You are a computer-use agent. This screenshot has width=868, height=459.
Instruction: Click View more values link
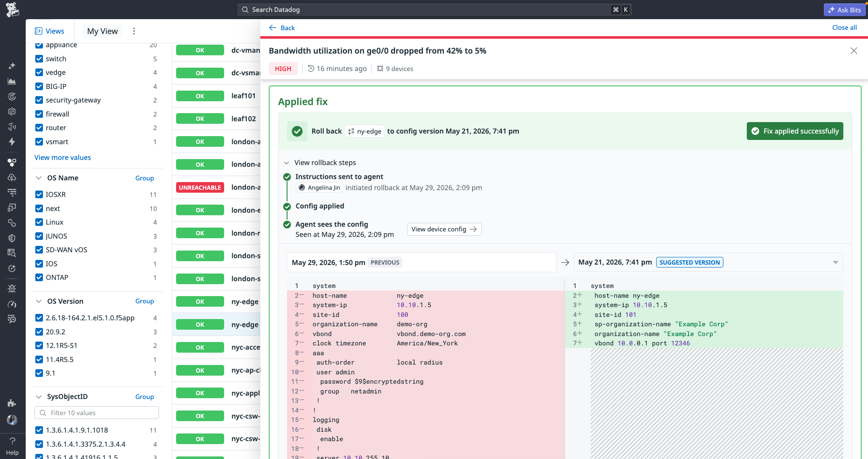point(63,157)
